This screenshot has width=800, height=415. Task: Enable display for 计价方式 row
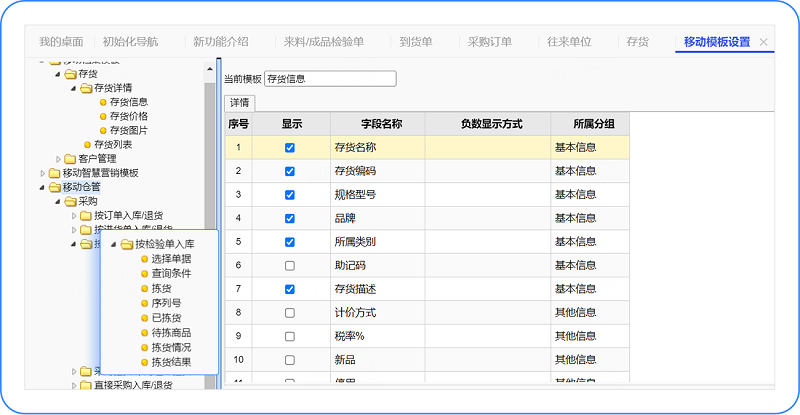[x=290, y=313]
